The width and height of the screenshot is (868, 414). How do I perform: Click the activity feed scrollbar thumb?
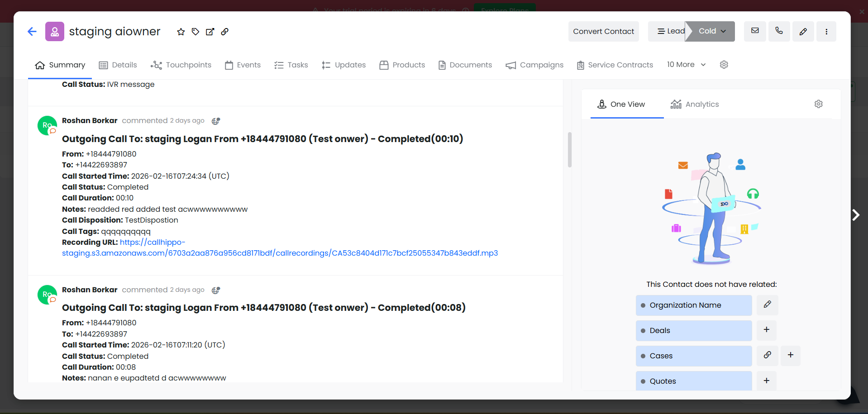tap(570, 150)
